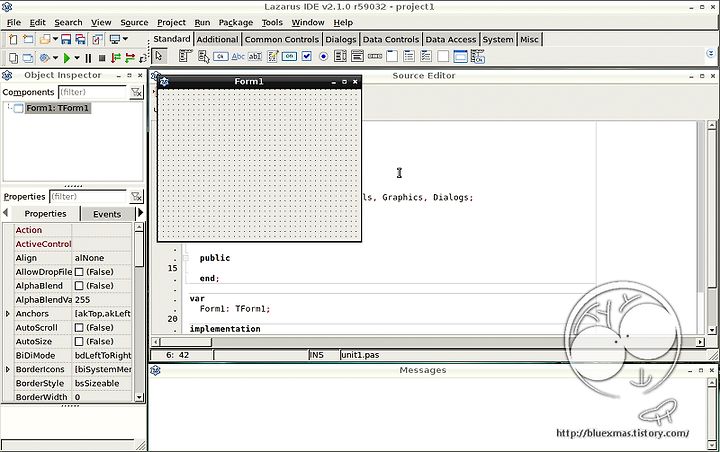Pick the TActionList component from palette

pyautogui.click(x=478, y=56)
